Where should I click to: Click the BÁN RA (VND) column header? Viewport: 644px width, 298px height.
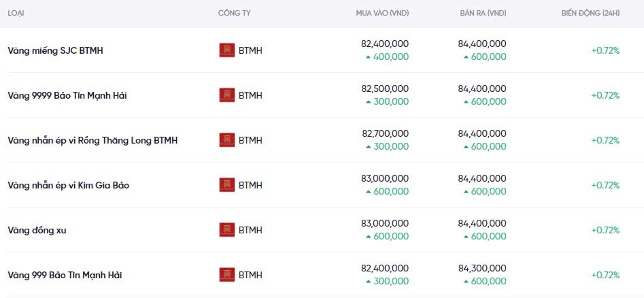(482, 13)
